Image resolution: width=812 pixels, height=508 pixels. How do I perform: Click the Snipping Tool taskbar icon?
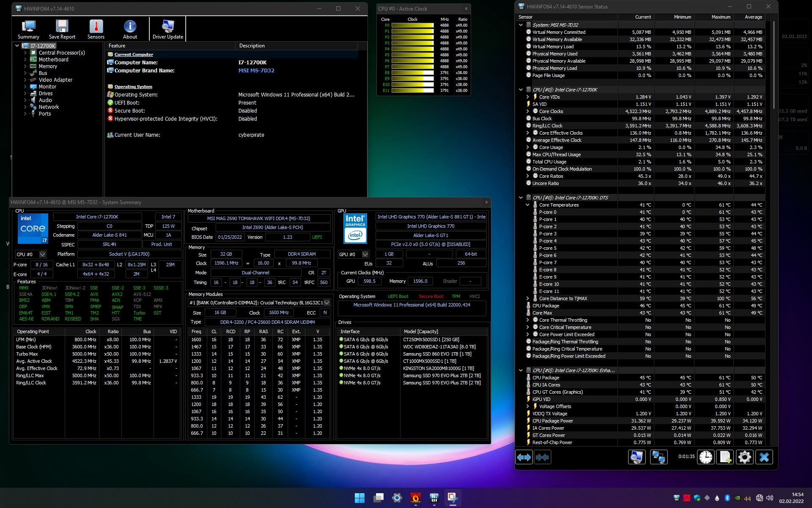[453, 498]
